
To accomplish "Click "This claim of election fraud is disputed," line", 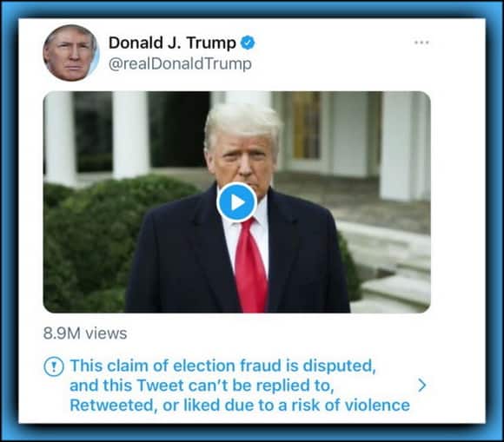I will point(222,366).
